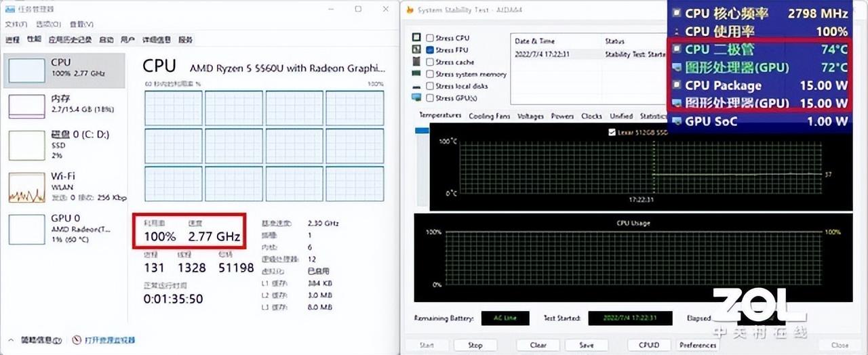The image size is (868, 355).
Task: Collapse Task Manager with 简略信息 toggle
Action: click(35, 340)
